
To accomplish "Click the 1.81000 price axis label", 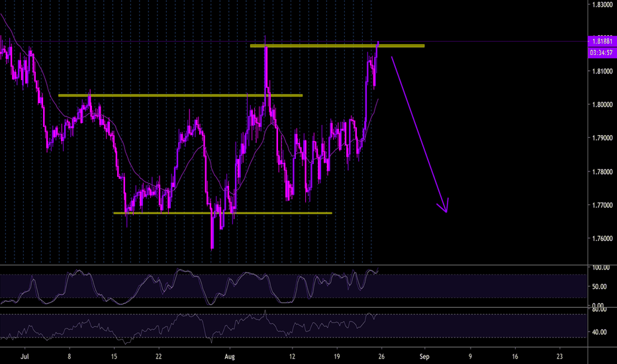I will click(x=602, y=71).
